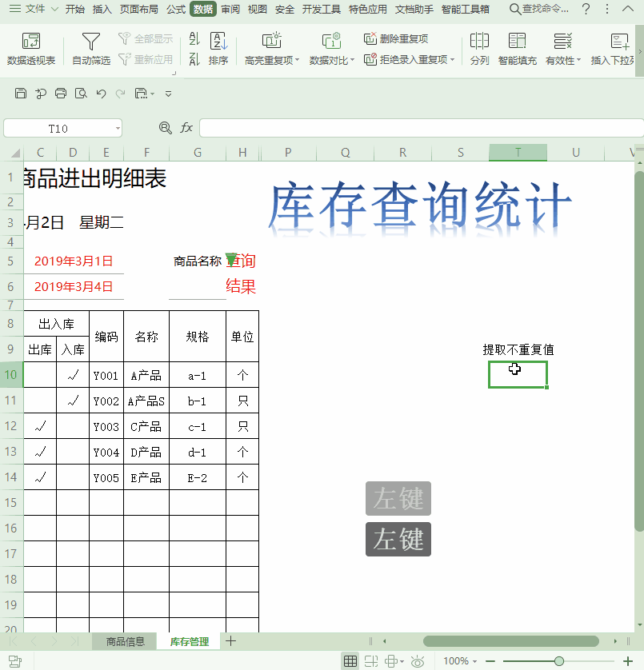The height and width of the screenshot is (670, 644).
Task: Click the vertical scrollbar thumb
Action: pyautogui.click(x=639, y=351)
